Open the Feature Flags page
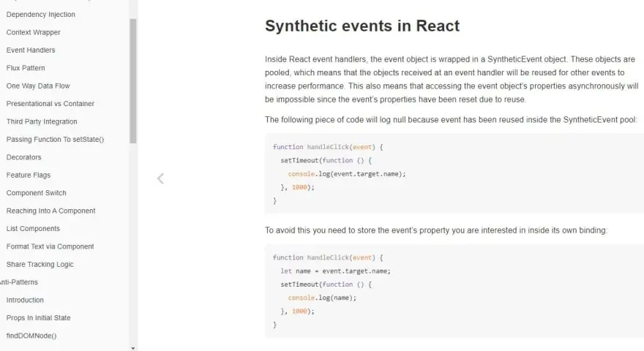 (29, 175)
